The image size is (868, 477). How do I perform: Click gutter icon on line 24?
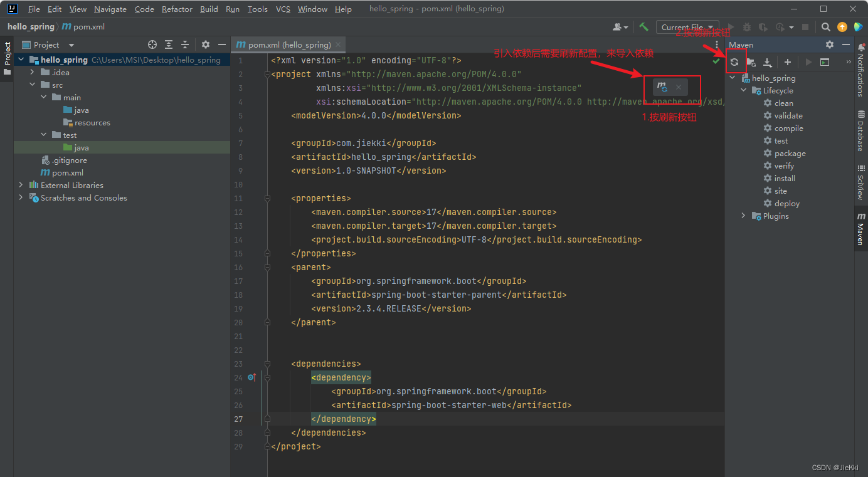252,377
